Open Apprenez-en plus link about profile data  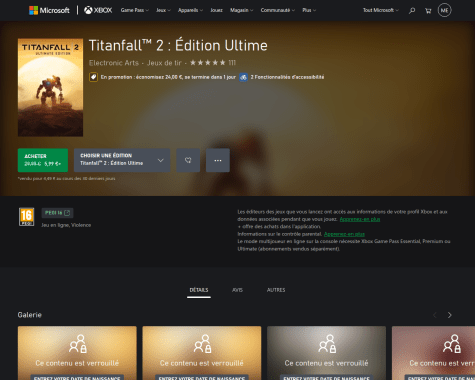pos(360,219)
